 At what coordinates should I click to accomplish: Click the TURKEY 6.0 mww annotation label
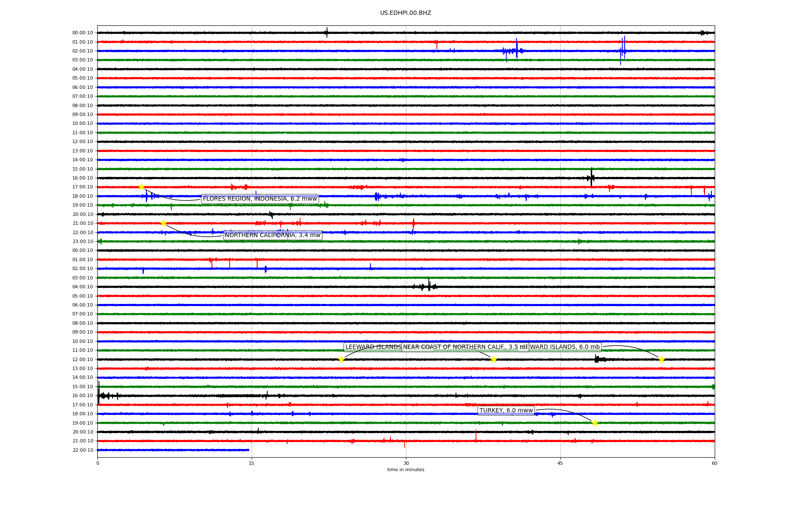(x=506, y=411)
